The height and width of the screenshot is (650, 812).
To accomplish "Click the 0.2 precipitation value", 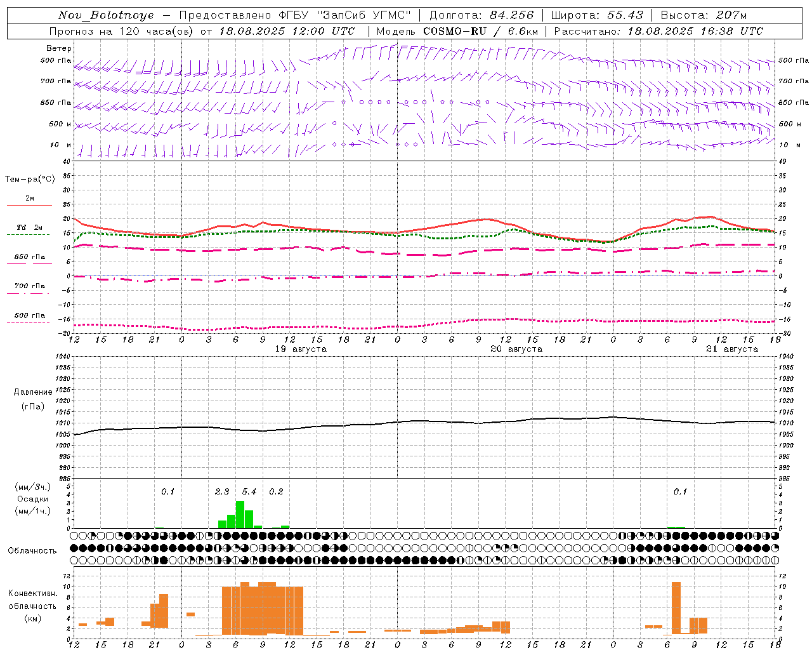I will pyautogui.click(x=276, y=492).
